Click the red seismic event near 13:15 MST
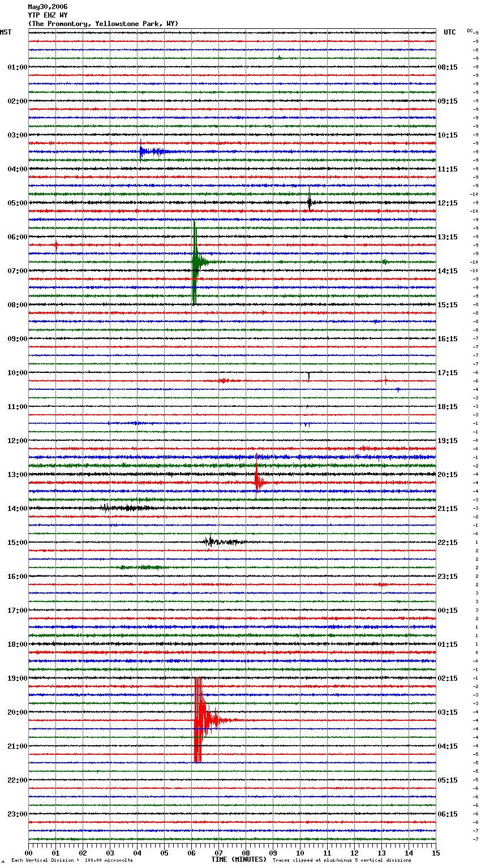This screenshot has height=868, width=481. click(257, 482)
